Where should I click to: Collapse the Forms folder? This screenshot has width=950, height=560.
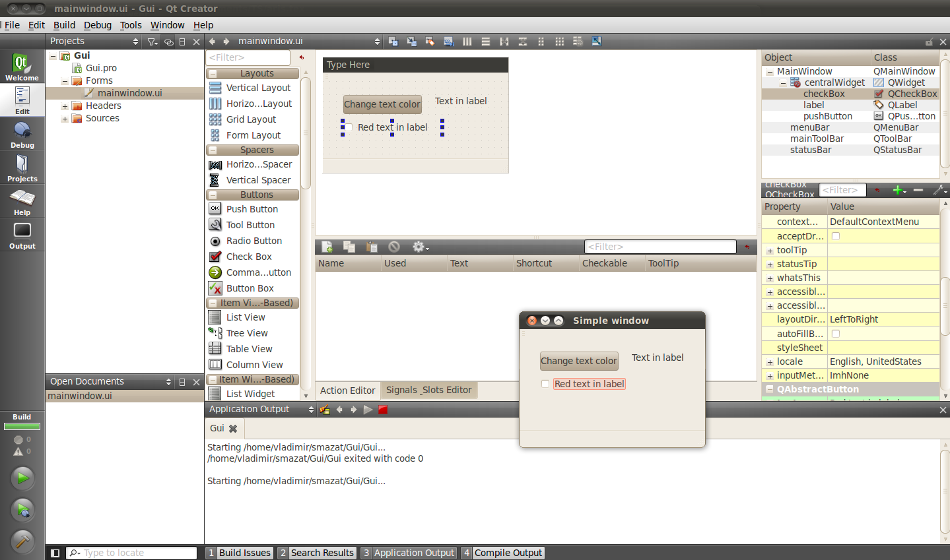click(65, 81)
